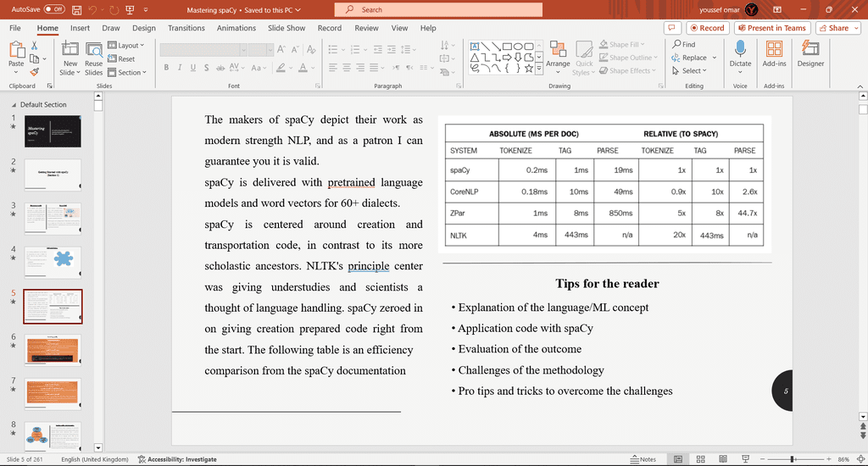The width and height of the screenshot is (868, 466).
Task: Click the Comments icon button
Action: click(671, 28)
